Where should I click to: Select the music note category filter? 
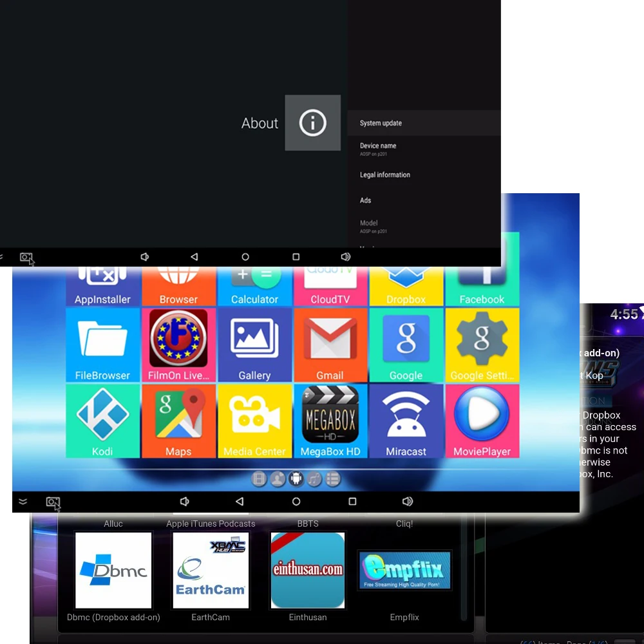(315, 479)
